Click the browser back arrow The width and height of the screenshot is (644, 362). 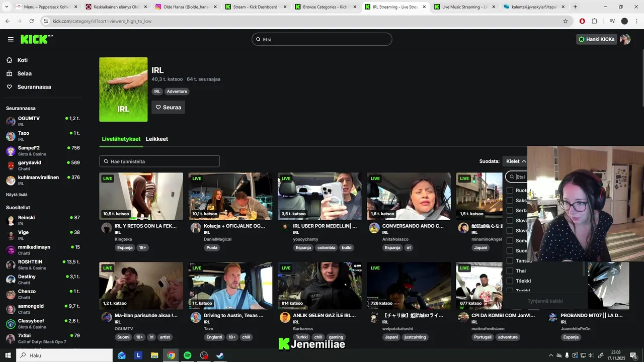pos(8,21)
